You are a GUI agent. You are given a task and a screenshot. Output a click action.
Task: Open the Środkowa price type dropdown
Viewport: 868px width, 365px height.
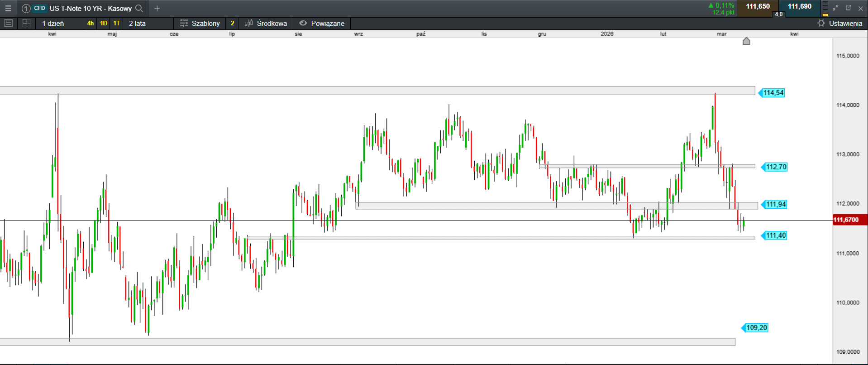pyautogui.click(x=266, y=23)
